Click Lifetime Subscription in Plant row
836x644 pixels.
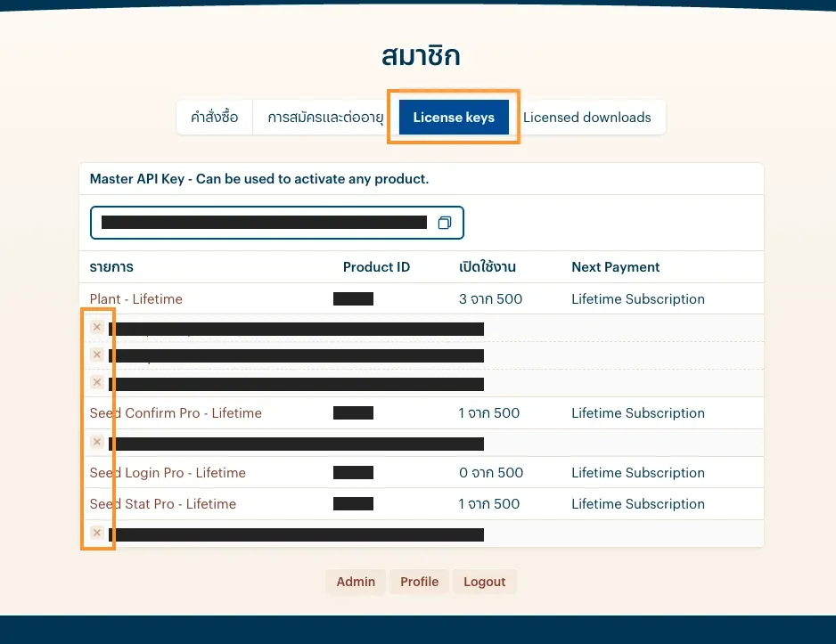point(638,298)
